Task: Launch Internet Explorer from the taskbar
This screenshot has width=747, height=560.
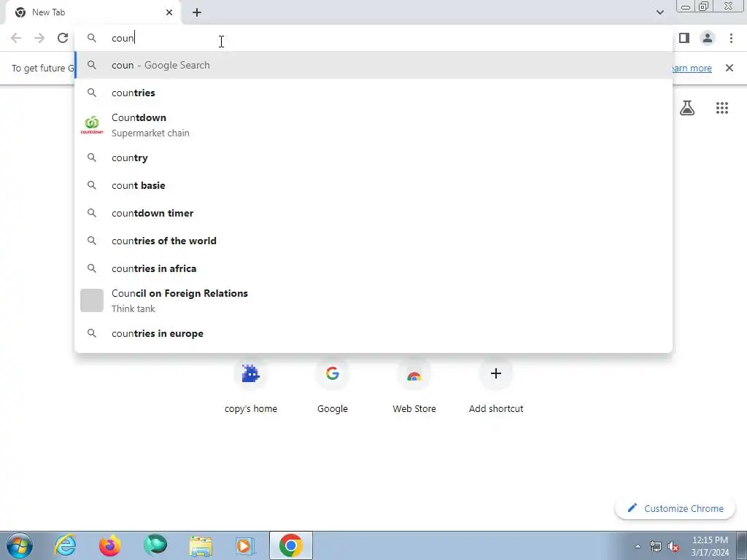Action: pyautogui.click(x=65, y=545)
